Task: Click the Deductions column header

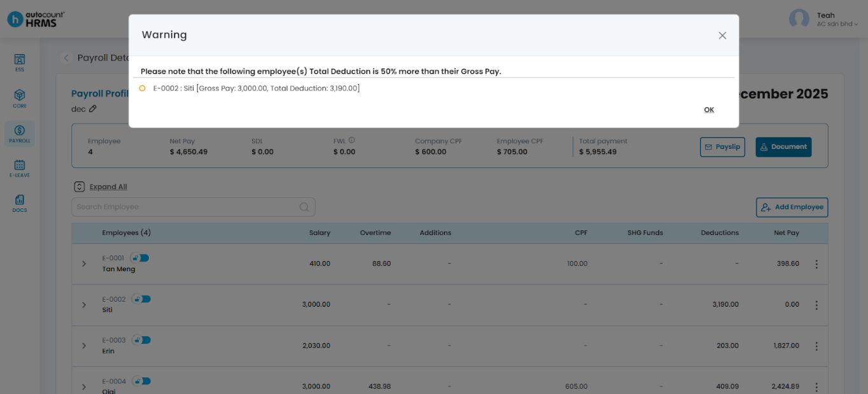Action: (720, 233)
